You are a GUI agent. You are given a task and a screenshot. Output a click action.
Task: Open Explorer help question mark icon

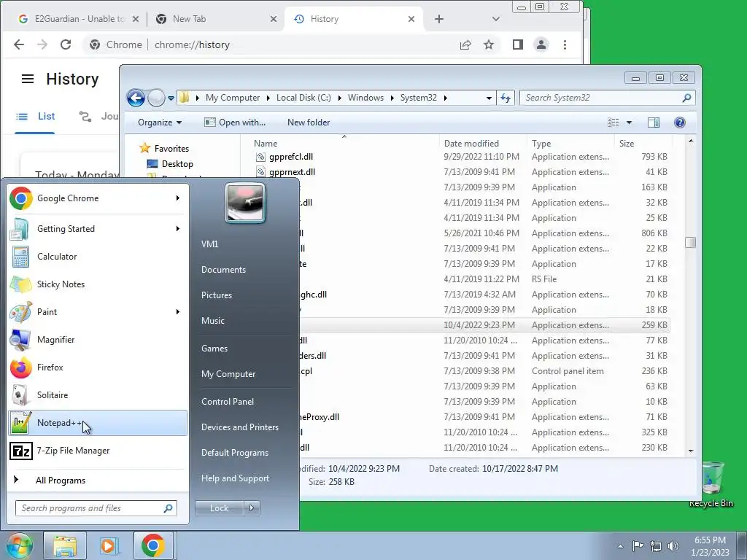680,122
